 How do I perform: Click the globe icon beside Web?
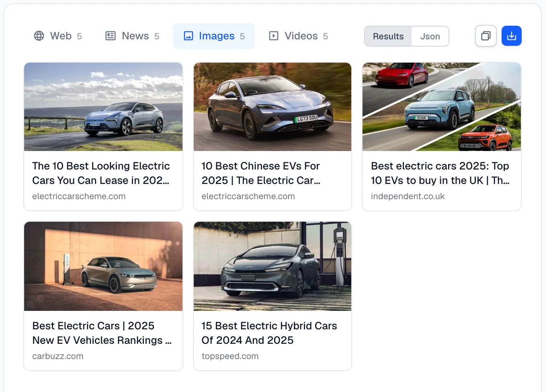click(x=39, y=36)
